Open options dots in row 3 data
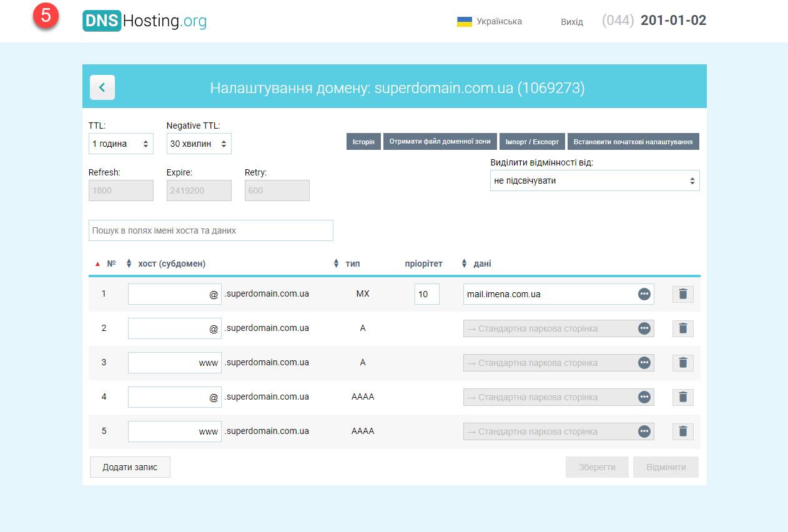This screenshot has width=788, height=532. point(644,363)
